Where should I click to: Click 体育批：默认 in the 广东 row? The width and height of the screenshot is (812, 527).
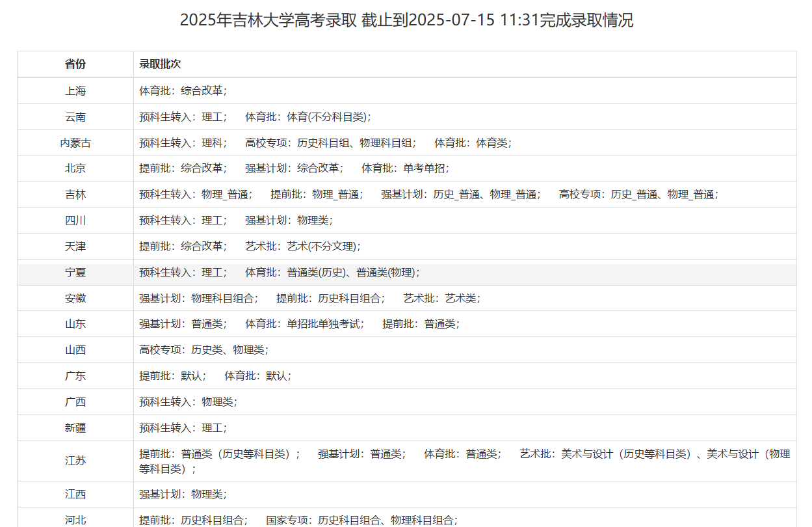(257, 376)
